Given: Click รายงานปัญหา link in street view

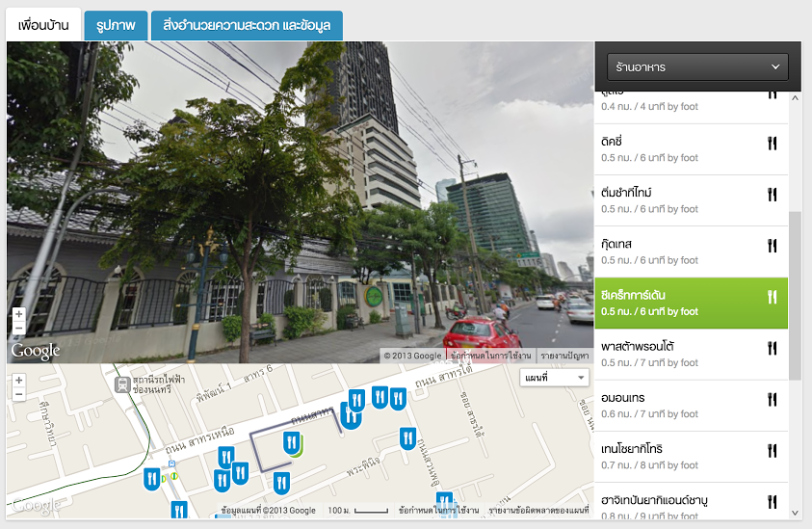Looking at the screenshot, I should (564, 357).
